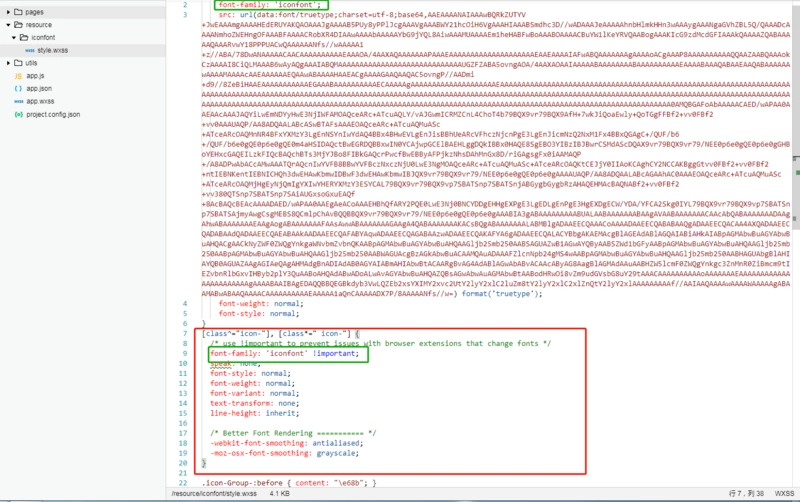
Task: Select the utils folder label
Action: tap(31, 63)
